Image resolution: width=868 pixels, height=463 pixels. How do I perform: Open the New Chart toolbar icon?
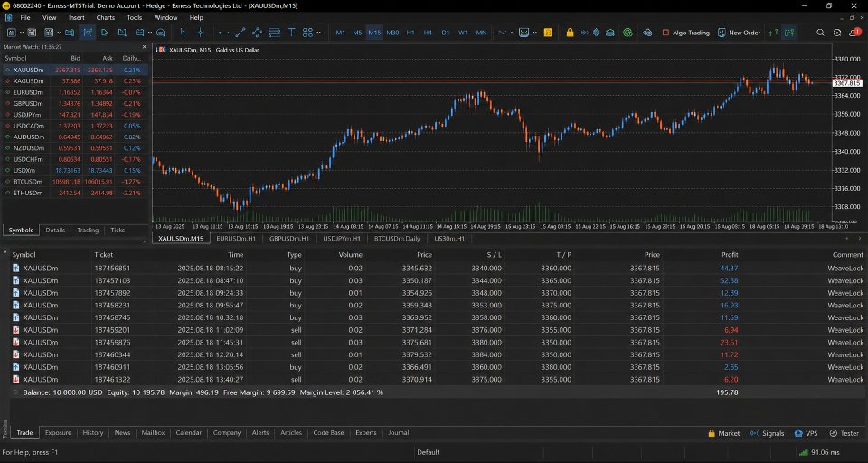[11, 33]
